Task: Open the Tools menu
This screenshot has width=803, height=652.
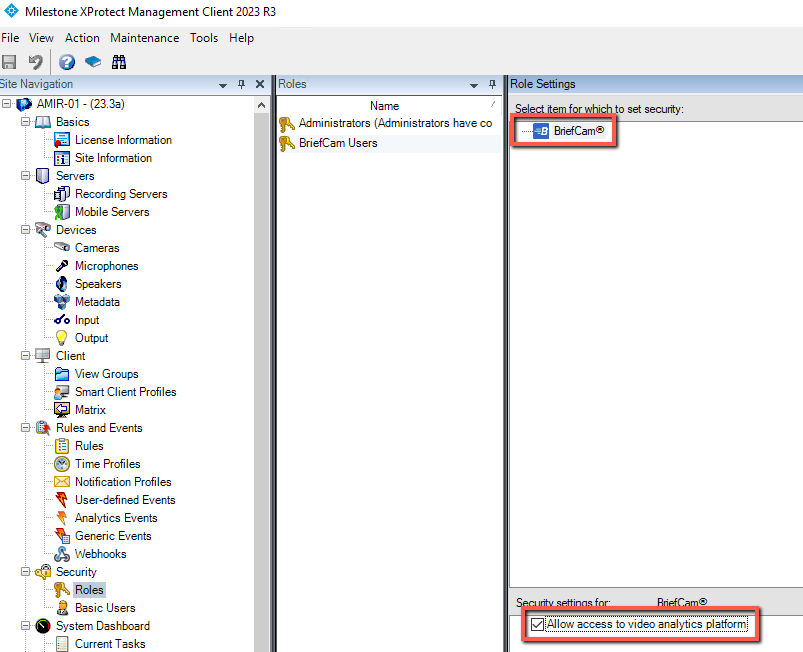Action: [204, 38]
